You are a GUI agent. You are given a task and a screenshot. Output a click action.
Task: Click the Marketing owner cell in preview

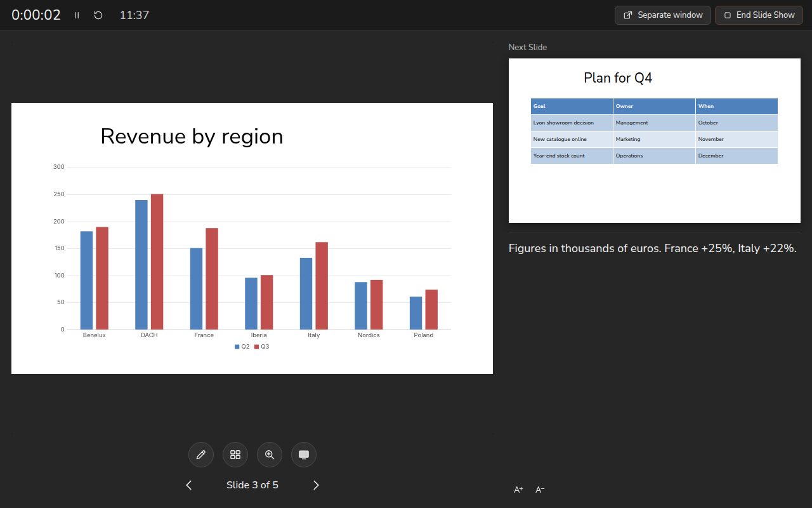654,139
